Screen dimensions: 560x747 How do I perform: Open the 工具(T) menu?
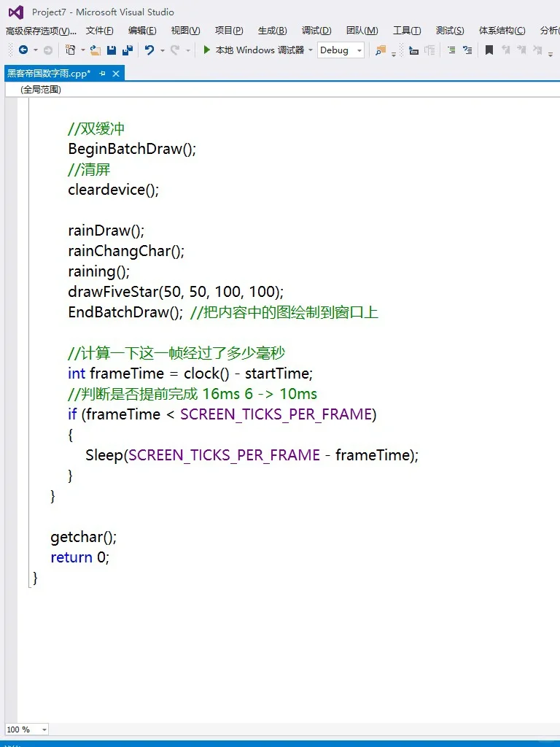pos(407,31)
